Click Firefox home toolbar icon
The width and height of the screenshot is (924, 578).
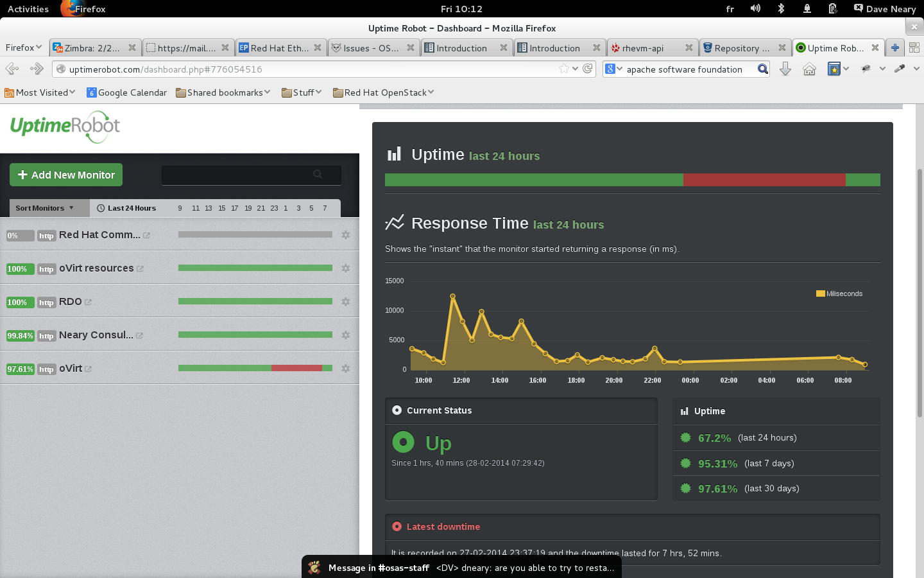pyautogui.click(x=809, y=69)
